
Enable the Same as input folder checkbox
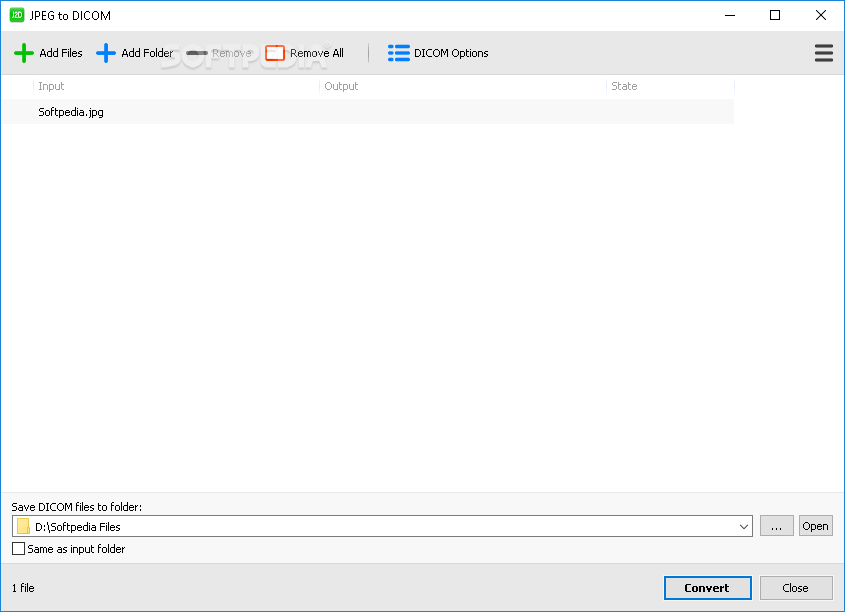[18, 548]
